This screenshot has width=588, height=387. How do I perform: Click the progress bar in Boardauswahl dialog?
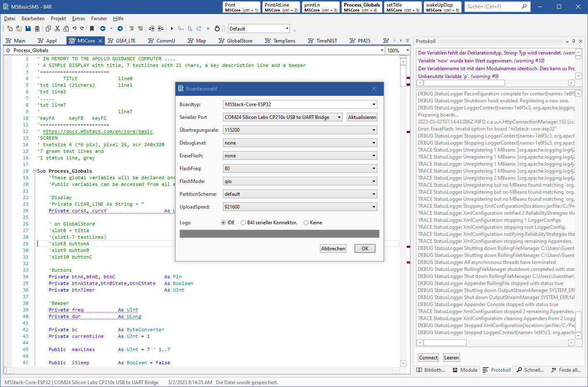click(x=279, y=234)
